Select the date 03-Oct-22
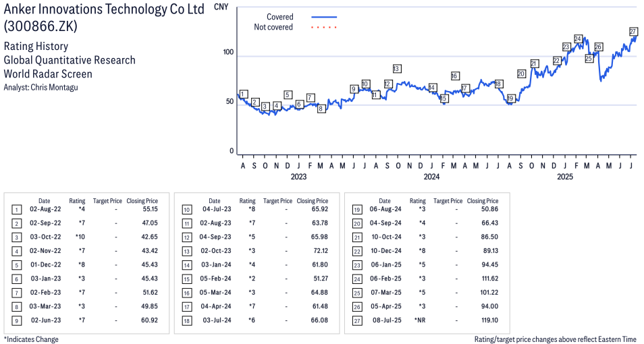This screenshot has width=644, height=344. (x=45, y=237)
